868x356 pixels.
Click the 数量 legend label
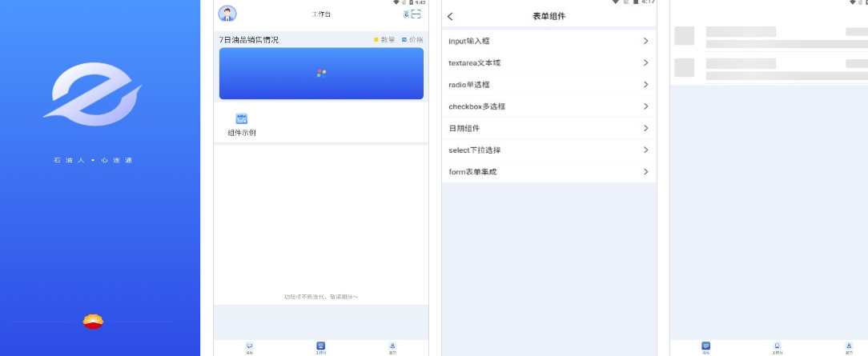point(388,40)
